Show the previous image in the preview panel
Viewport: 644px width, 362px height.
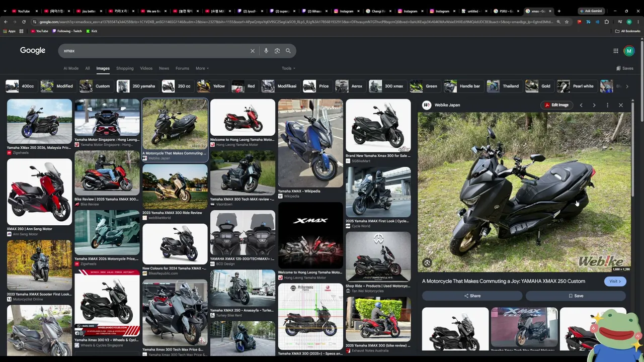point(581,105)
